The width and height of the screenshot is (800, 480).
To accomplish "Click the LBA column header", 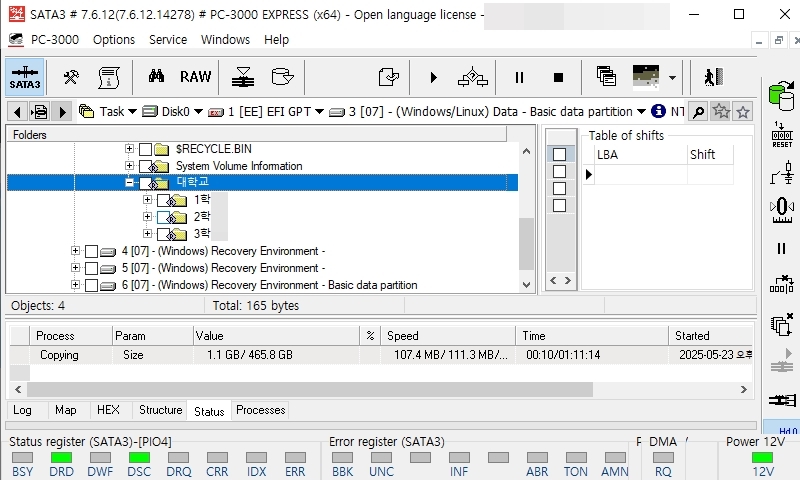I will coord(641,155).
